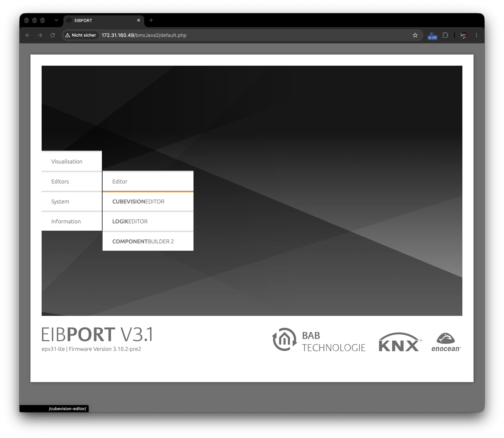
Task: Launch the Editor submenu entry
Action: pos(148,181)
